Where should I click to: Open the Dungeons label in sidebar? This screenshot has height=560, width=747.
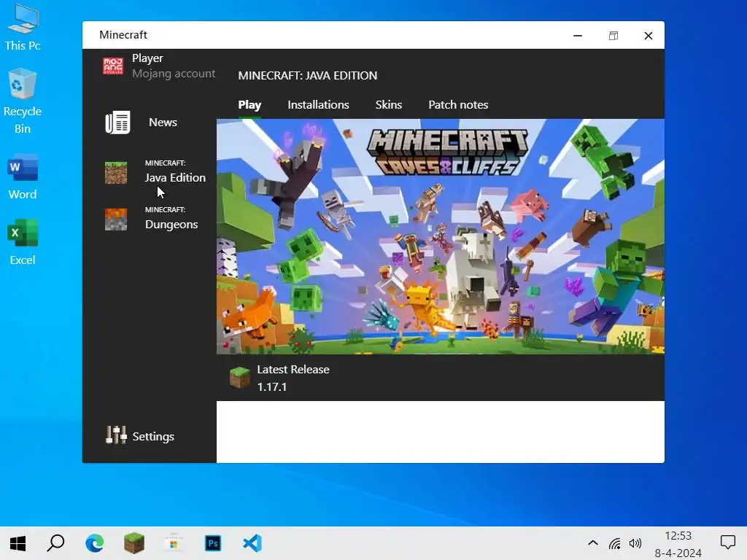[171, 225]
